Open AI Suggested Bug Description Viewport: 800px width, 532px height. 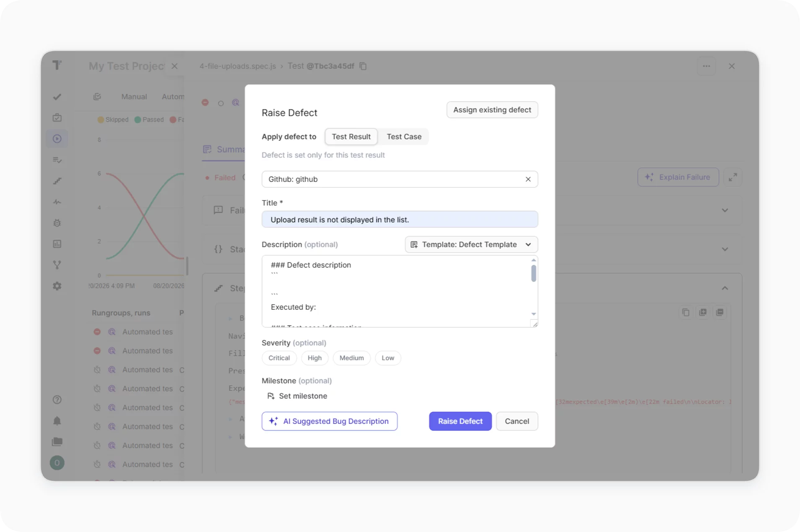(x=329, y=421)
